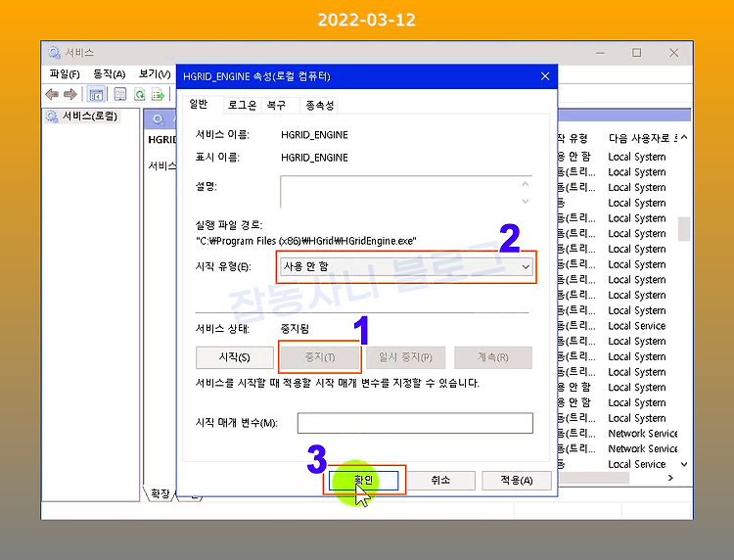Screen dimensions: 734x560
Task: Click the 서비스 이름 value HGRID_ENGINE
Action: pos(314,135)
